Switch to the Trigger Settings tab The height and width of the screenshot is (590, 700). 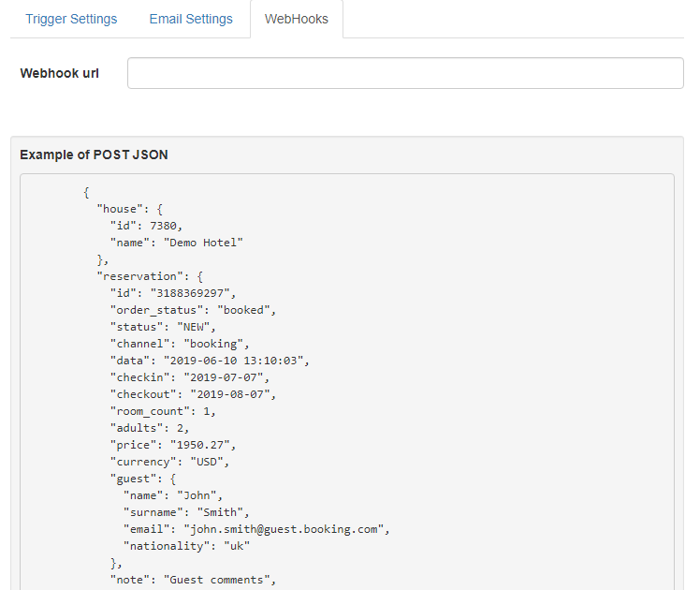(x=71, y=20)
